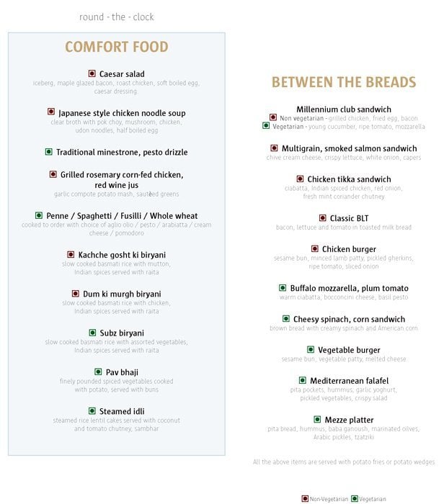Click the vegetarian icon beside Subz biryani
This screenshot has width=444, height=504.
[x=92, y=333]
